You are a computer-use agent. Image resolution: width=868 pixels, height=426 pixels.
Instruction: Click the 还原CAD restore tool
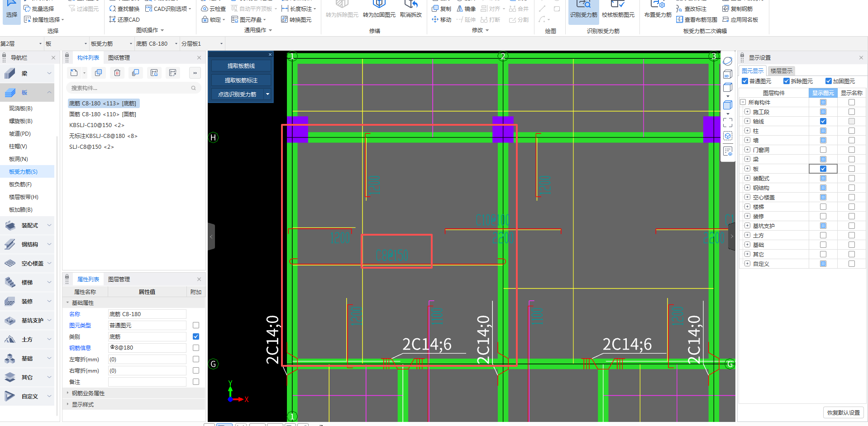click(x=124, y=19)
